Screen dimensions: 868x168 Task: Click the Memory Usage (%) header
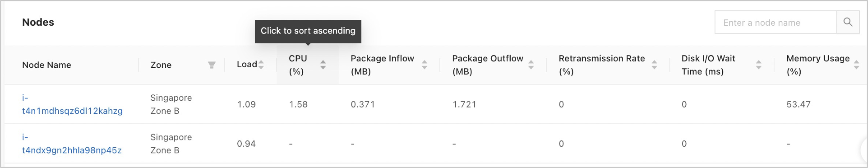[818, 65]
